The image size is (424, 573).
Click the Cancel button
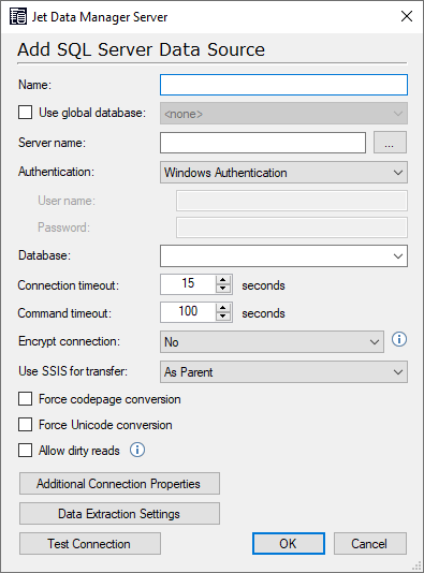[x=370, y=543]
